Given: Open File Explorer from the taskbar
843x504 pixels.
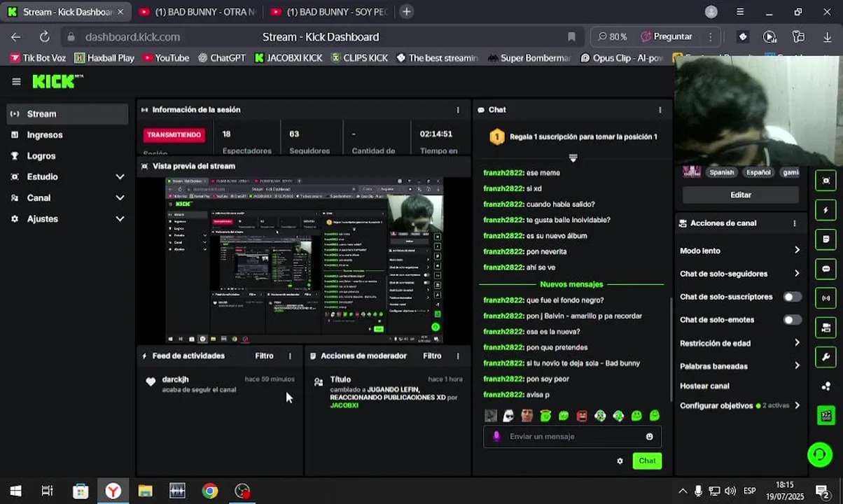Looking at the screenshot, I should pyautogui.click(x=145, y=491).
